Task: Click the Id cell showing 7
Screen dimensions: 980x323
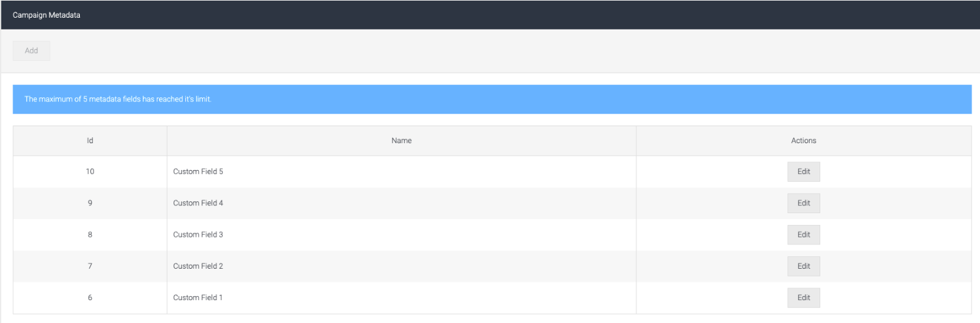Action: coord(90,266)
